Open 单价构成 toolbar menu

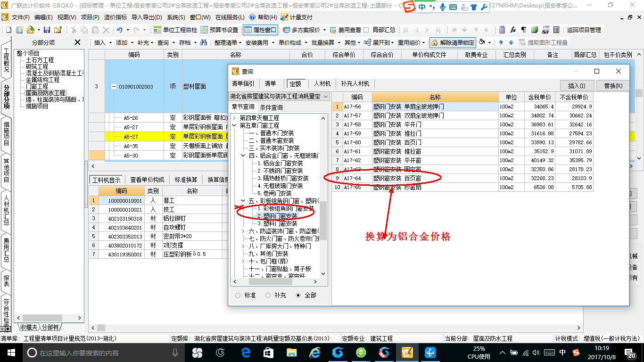click(x=292, y=42)
